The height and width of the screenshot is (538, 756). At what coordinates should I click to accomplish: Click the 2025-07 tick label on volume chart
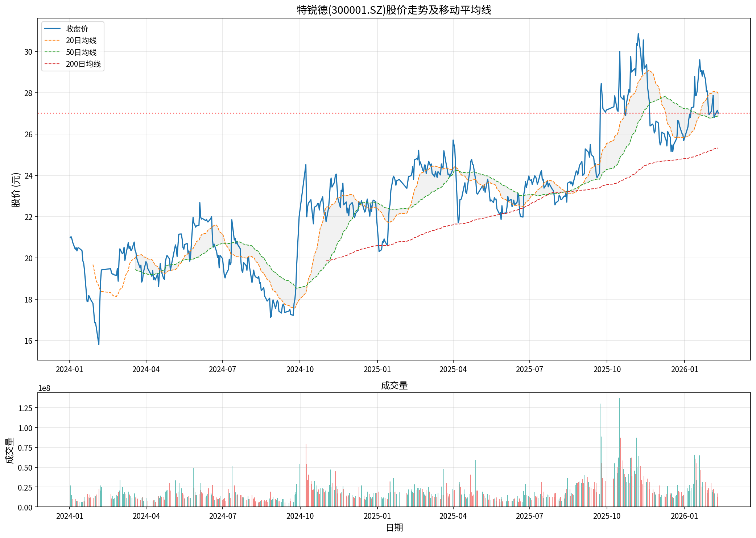(x=529, y=516)
